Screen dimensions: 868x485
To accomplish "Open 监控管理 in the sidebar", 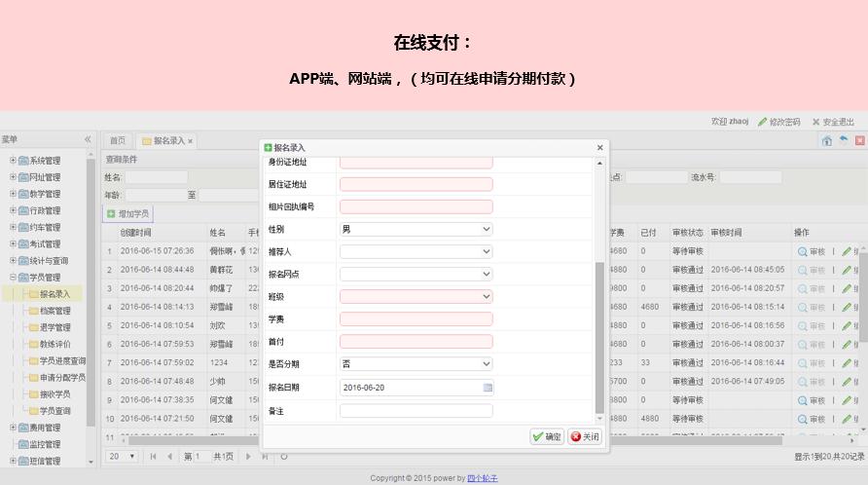I will (x=45, y=444).
